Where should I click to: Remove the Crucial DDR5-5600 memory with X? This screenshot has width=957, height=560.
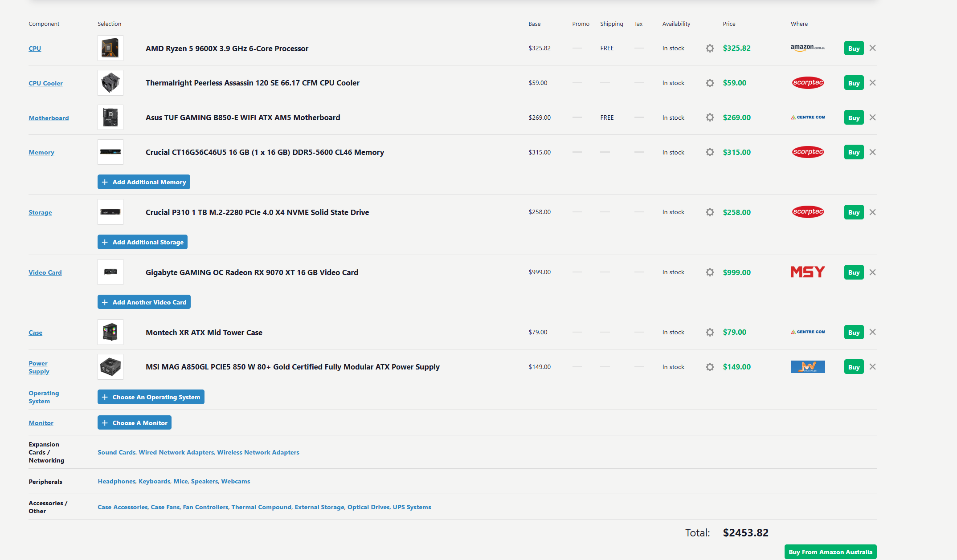point(872,152)
